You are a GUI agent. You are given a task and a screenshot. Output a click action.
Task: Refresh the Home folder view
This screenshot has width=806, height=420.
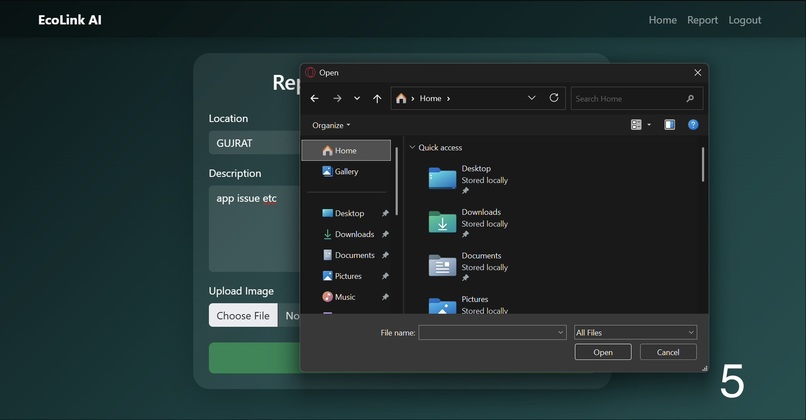pyautogui.click(x=554, y=98)
